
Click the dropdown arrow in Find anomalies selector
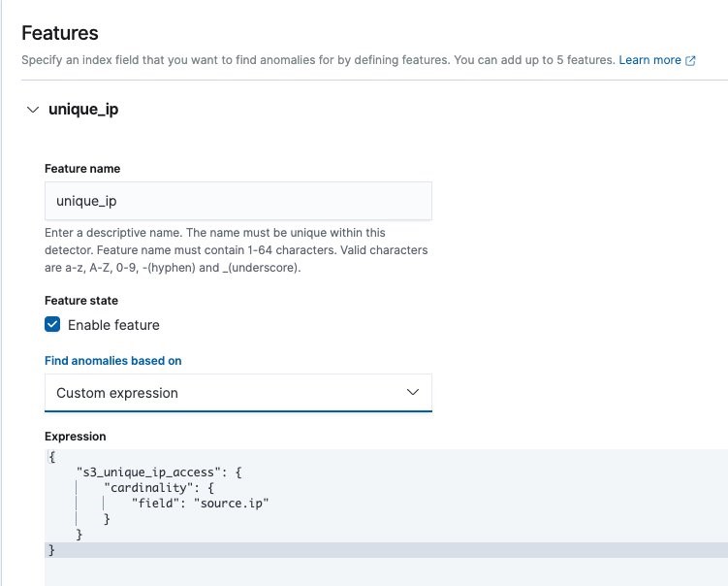413,392
